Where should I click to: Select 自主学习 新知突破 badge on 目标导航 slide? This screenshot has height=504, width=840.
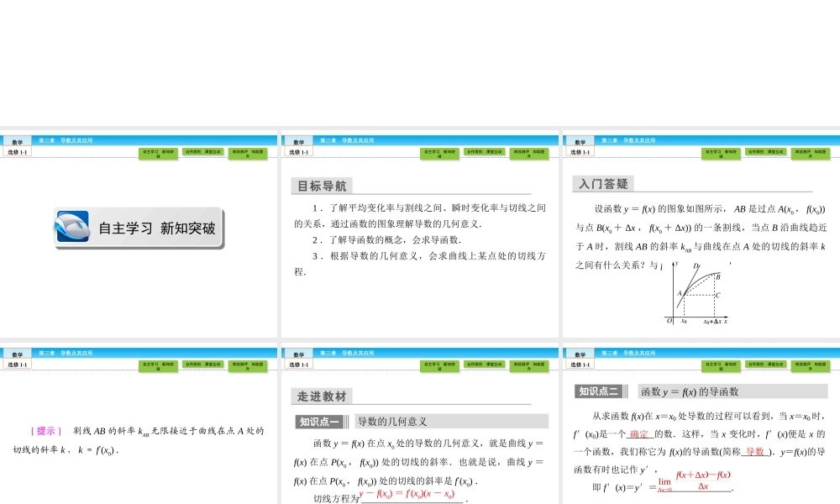pyautogui.click(x=441, y=153)
